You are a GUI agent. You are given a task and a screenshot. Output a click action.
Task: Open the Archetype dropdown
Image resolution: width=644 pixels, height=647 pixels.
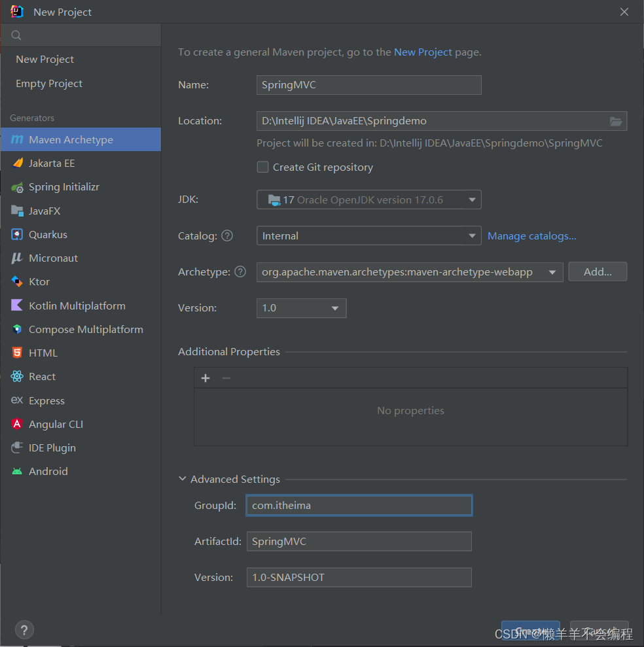coord(410,272)
